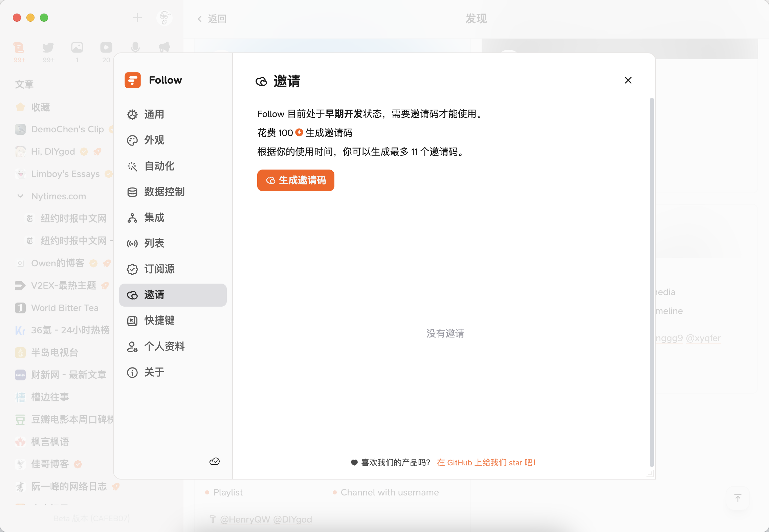This screenshot has width=769, height=532.
Task: Open the 个人资料 profile tab
Action: click(x=173, y=347)
